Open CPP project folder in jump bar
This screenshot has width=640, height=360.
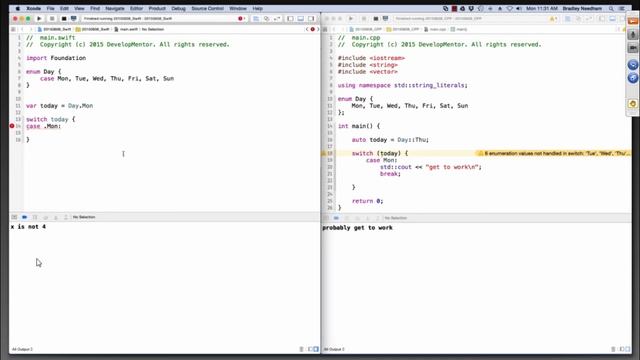(403, 29)
